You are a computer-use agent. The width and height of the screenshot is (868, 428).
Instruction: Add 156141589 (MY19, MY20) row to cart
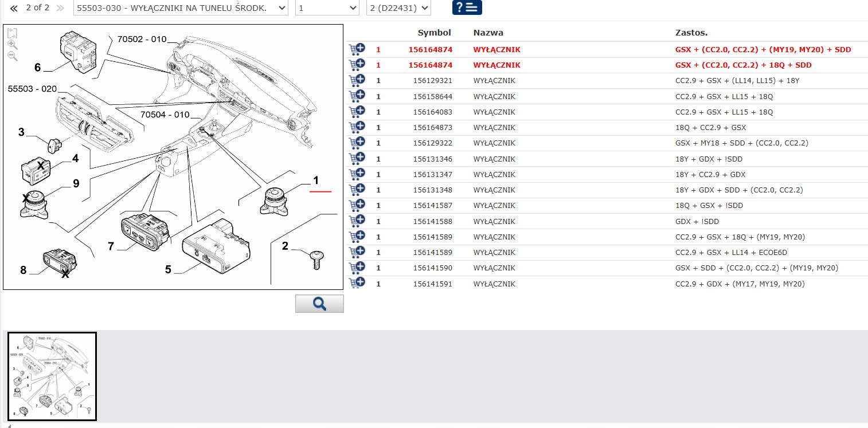(357, 236)
